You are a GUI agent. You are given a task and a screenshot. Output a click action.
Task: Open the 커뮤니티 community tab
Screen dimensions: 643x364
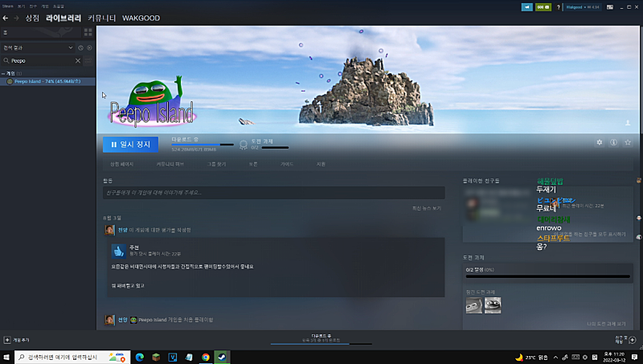[x=102, y=18]
